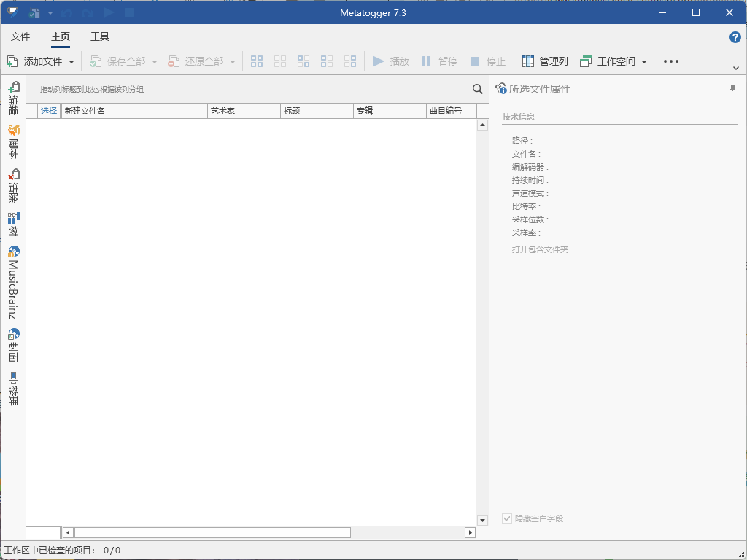Click the horizontal scrollbar right arrow
Image resolution: width=747 pixels, height=560 pixels.
(470, 532)
